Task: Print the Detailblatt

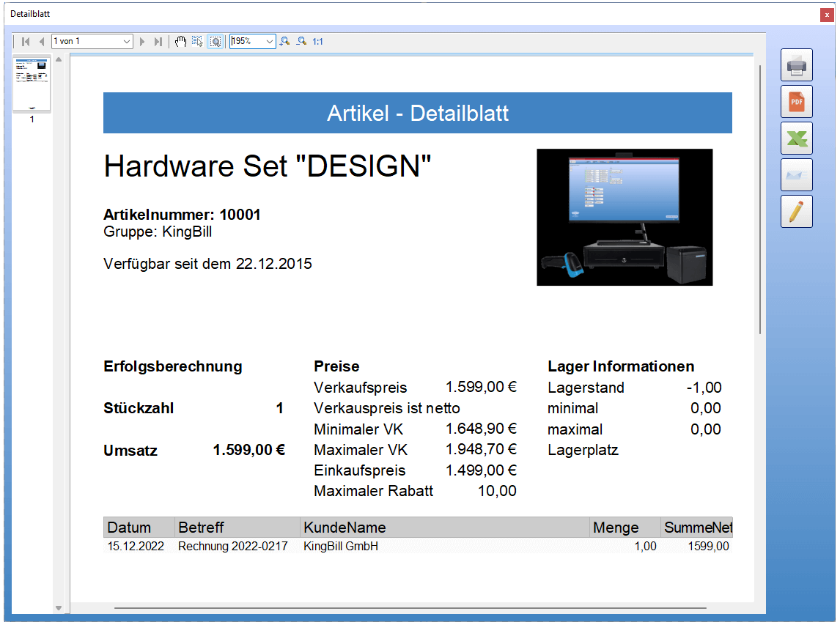Action: tap(797, 64)
